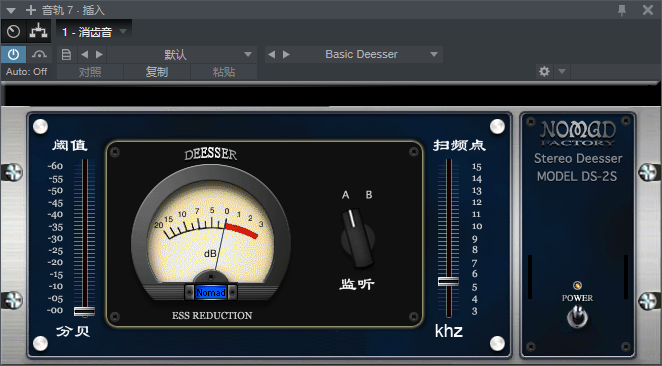
Task: Click the Auto: Off automation mode
Action: (26, 72)
